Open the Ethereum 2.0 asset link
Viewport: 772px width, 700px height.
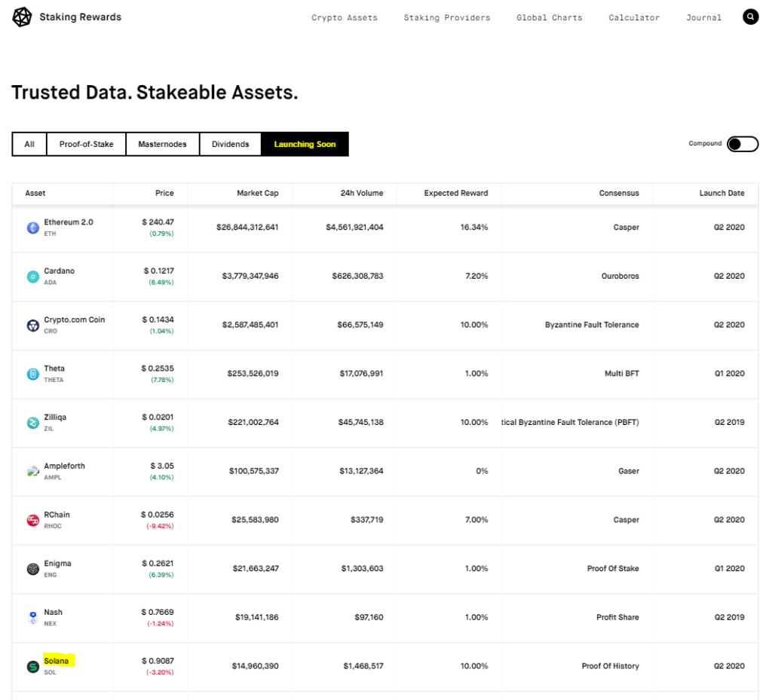pyautogui.click(x=69, y=222)
